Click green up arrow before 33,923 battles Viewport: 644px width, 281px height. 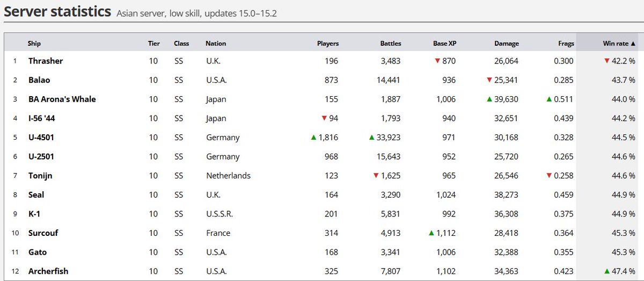pos(372,138)
